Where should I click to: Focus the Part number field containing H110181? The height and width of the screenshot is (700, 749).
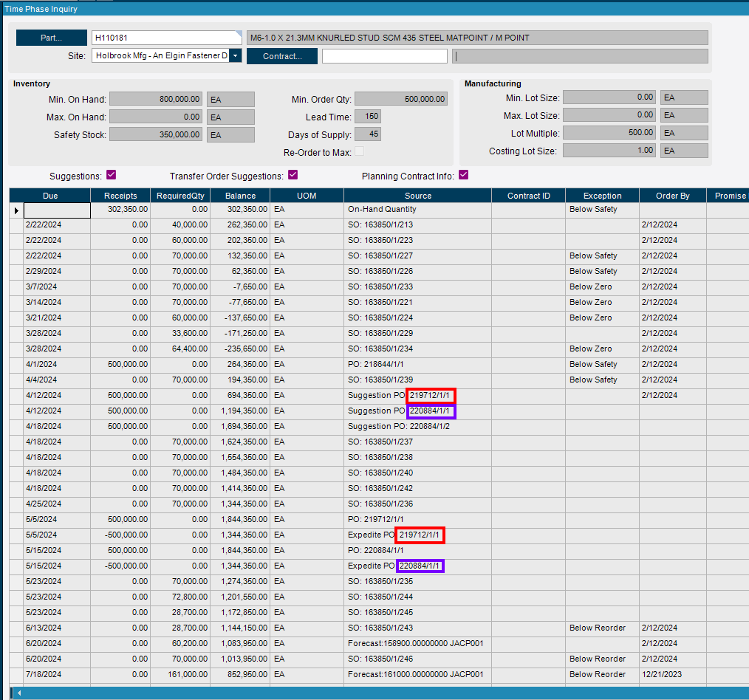(167, 38)
